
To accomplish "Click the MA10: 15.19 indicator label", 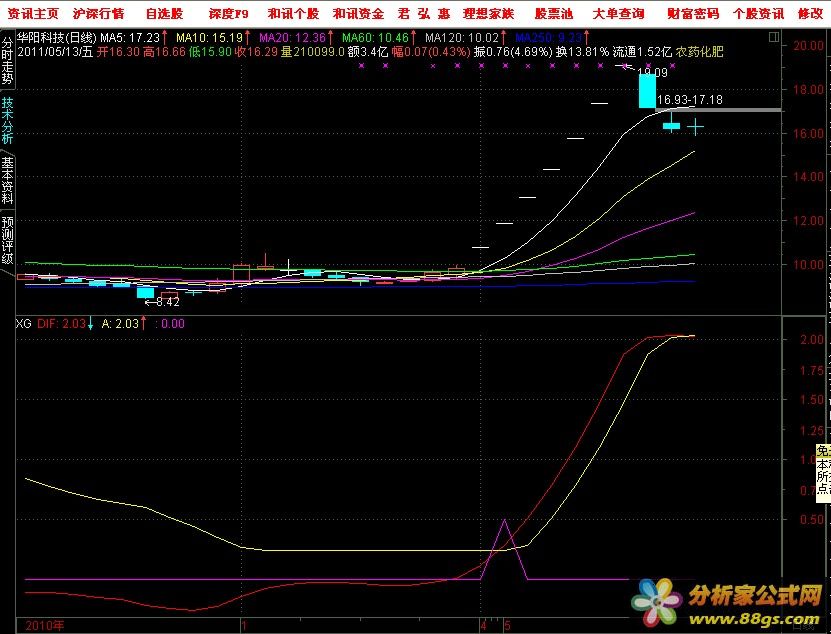I will 209,38.
